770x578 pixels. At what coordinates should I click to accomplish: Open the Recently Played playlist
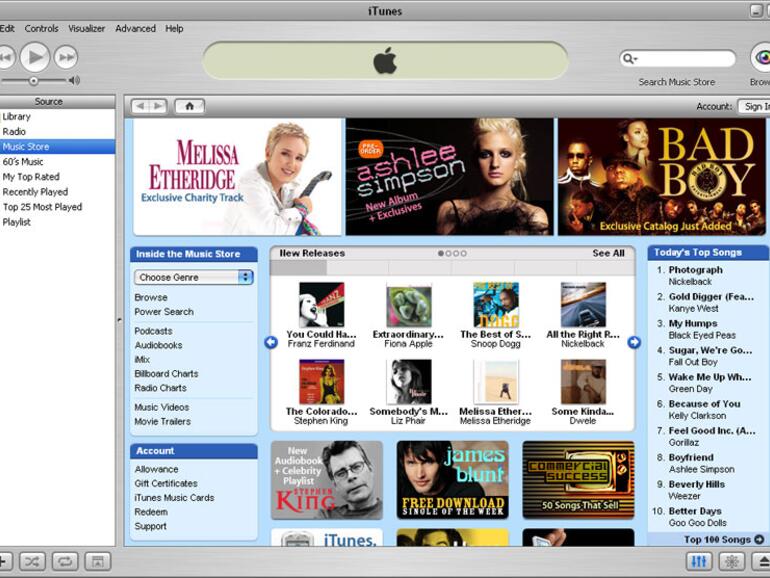click(x=57, y=192)
